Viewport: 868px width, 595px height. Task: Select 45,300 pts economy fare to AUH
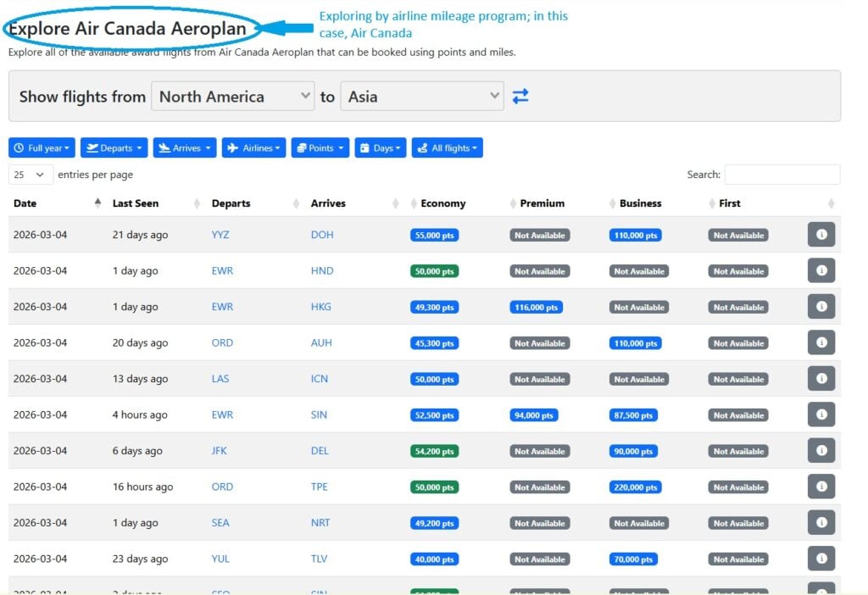coord(435,343)
